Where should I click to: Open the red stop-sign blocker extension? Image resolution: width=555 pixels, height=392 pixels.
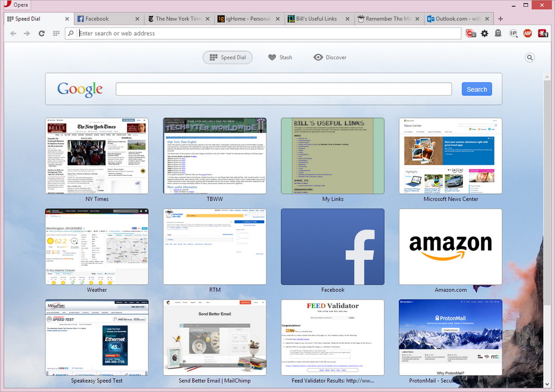tap(471, 33)
